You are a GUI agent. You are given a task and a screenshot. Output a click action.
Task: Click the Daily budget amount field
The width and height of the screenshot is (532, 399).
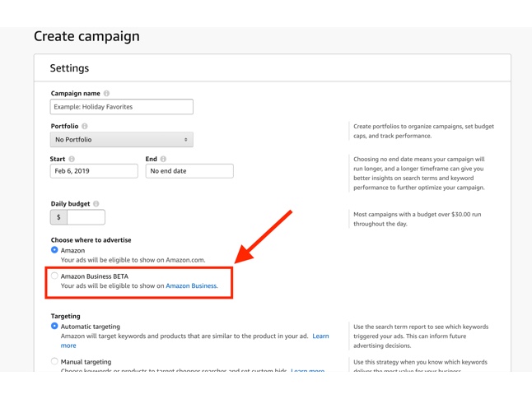(x=86, y=217)
